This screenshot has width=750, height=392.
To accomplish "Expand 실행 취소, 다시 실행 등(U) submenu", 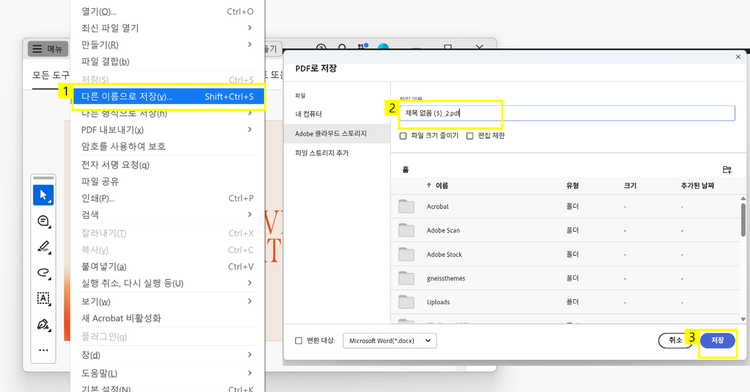I will click(250, 283).
